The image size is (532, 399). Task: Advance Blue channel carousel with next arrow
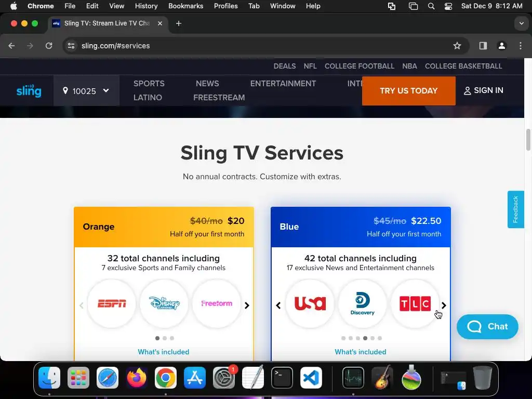444,305
